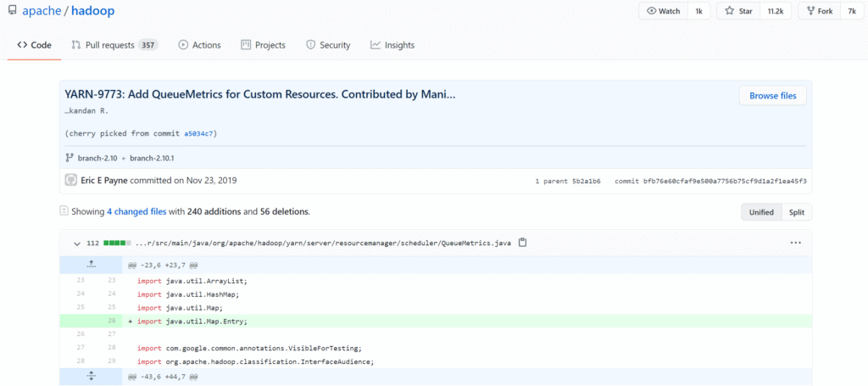Screen dimensions: 868x386
Task: Click the Watch button
Action: click(664, 11)
